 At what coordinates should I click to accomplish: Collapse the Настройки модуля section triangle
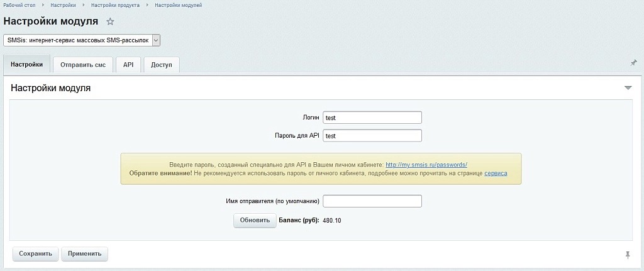tap(628, 88)
